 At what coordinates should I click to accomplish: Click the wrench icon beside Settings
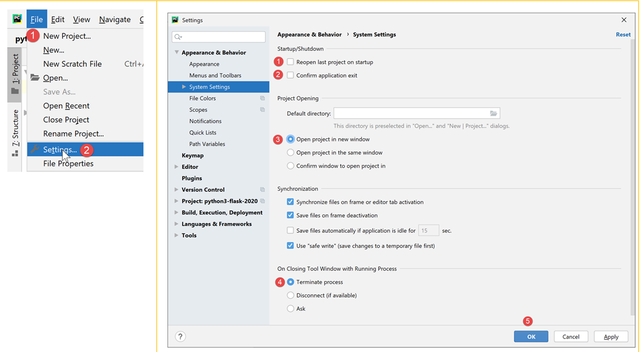point(35,150)
